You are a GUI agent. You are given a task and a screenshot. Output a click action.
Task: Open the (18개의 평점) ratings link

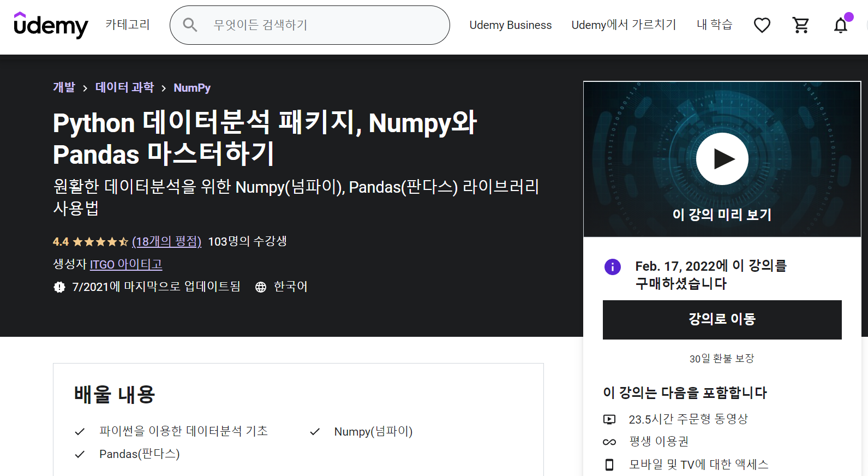click(x=167, y=241)
